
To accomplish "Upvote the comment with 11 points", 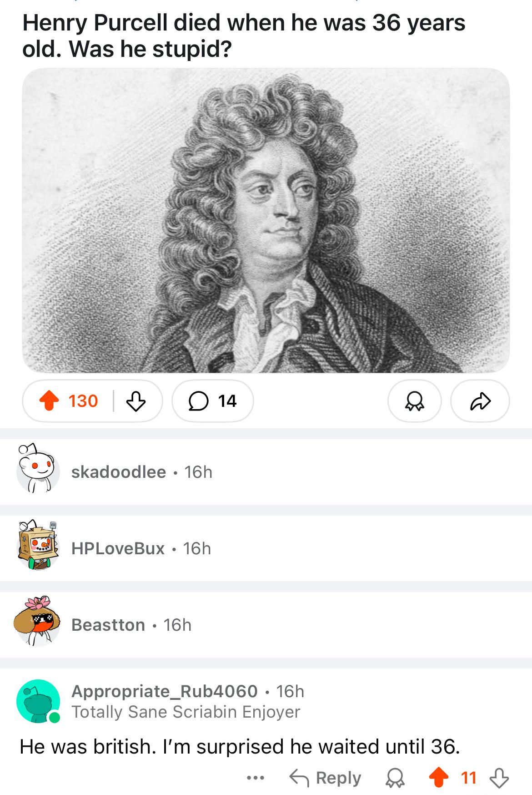I will [439, 778].
